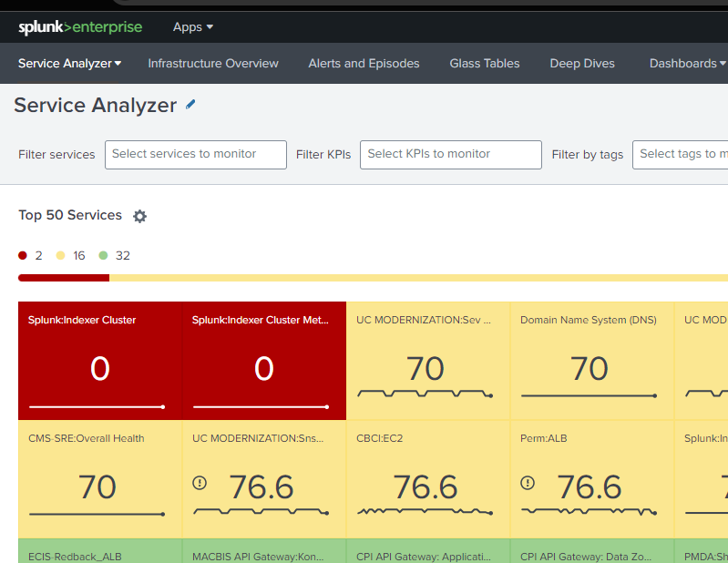Click the red critical severity dot

(x=22, y=255)
